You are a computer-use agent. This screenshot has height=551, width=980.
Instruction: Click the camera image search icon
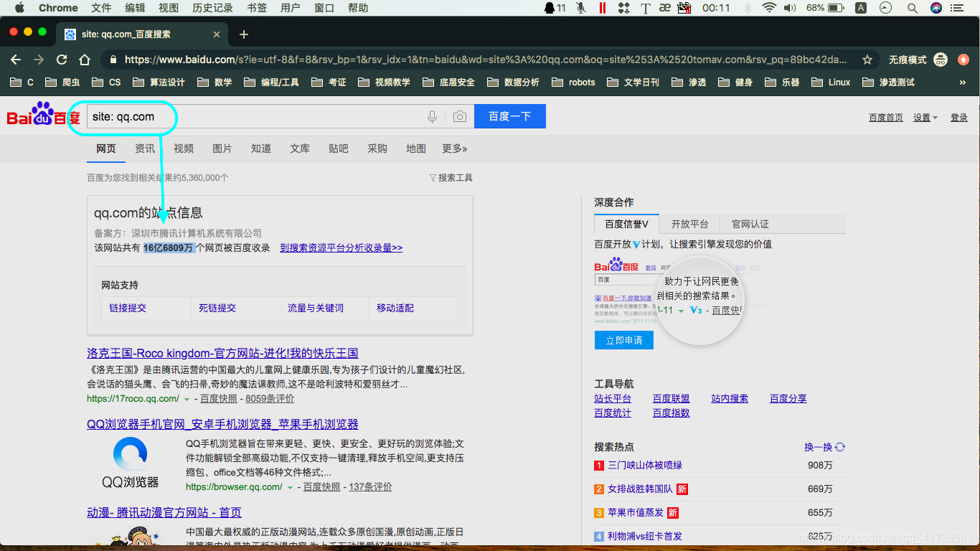460,116
